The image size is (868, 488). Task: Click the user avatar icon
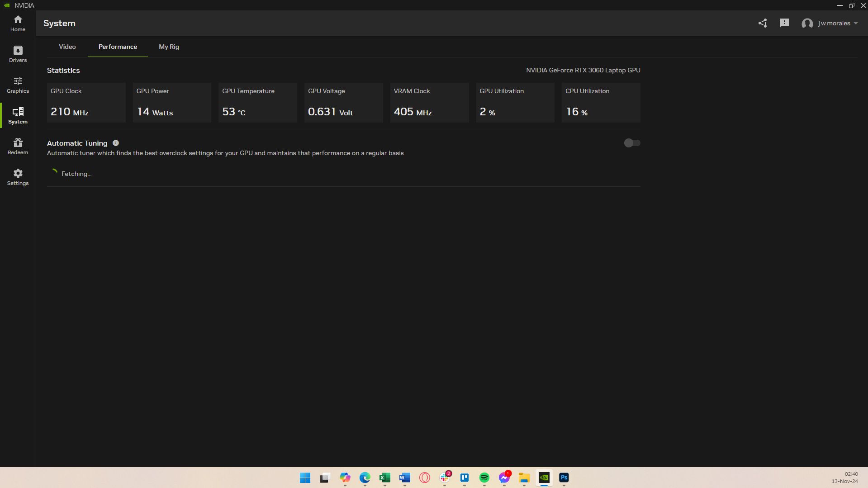pos(807,24)
